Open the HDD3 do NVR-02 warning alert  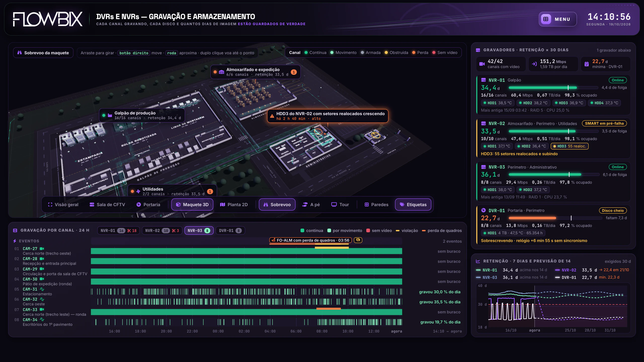coord(328,116)
